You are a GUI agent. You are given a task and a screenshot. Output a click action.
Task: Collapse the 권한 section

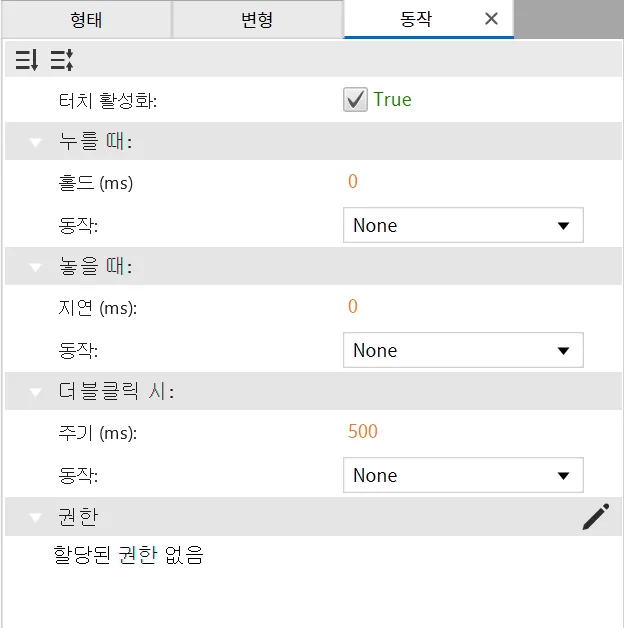35,517
